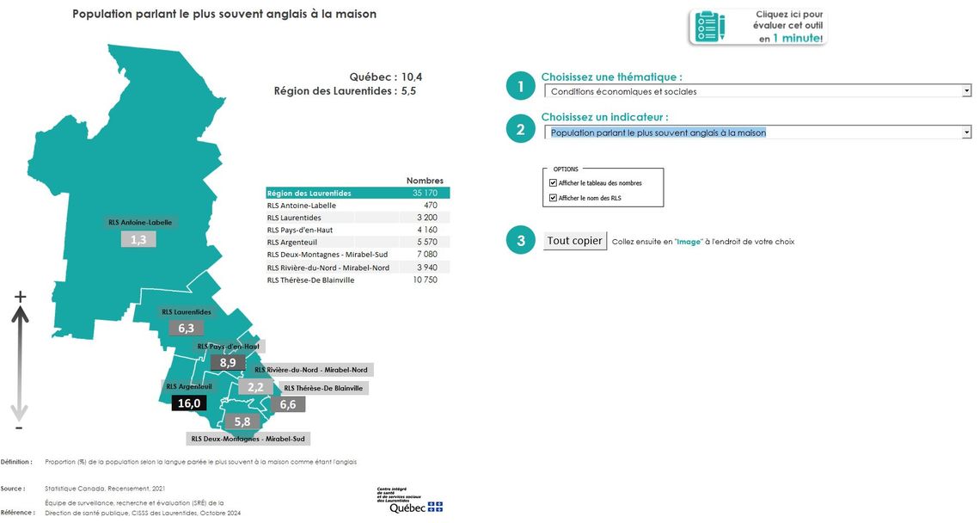This screenshot has width=980, height=523.
Task: Click RLS Thérèse-De Blainville map label
Action: [x=323, y=389]
